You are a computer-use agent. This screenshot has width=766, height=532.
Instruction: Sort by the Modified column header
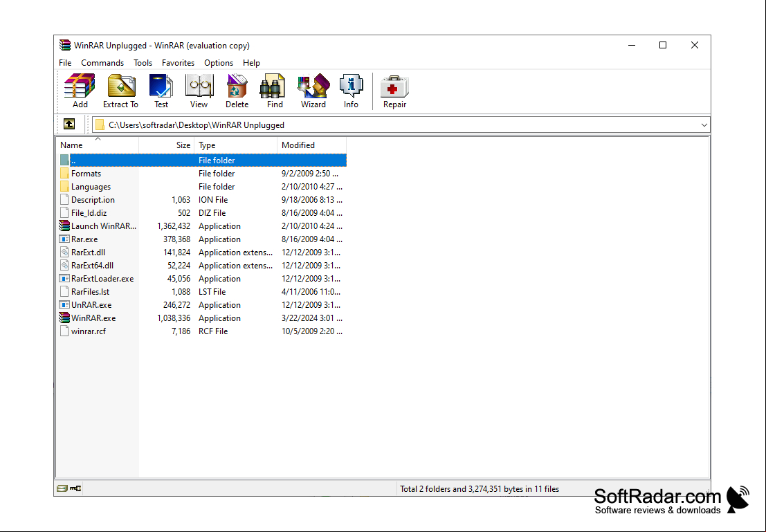pyautogui.click(x=311, y=145)
